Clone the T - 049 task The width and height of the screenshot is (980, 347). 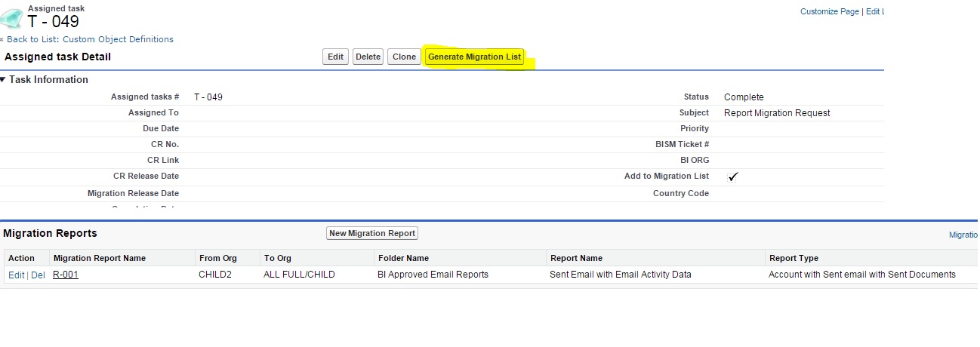404,57
